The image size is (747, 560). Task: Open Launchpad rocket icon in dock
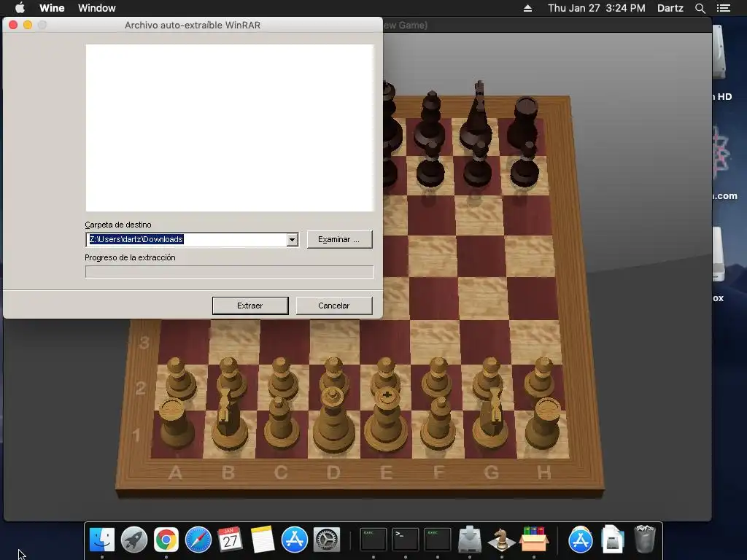[134, 540]
